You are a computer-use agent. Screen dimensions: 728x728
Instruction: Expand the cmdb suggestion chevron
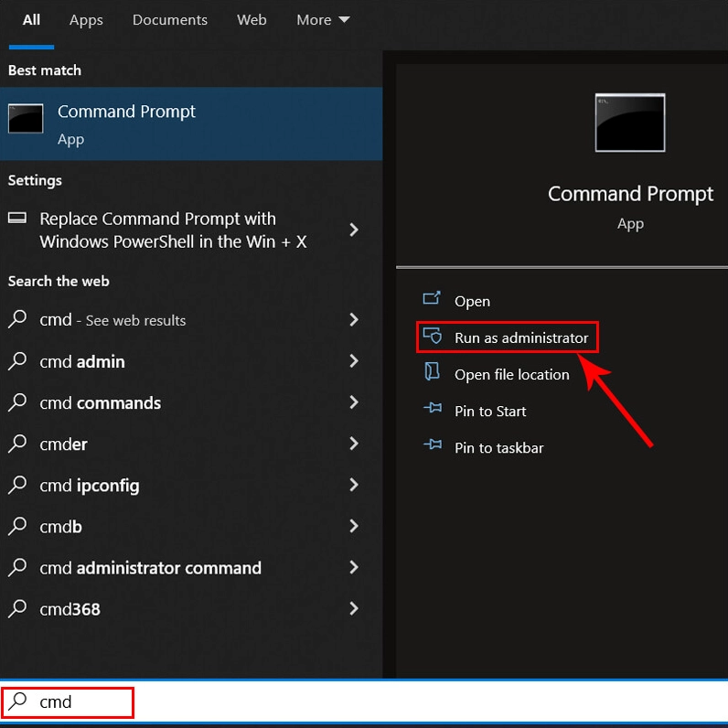354,526
